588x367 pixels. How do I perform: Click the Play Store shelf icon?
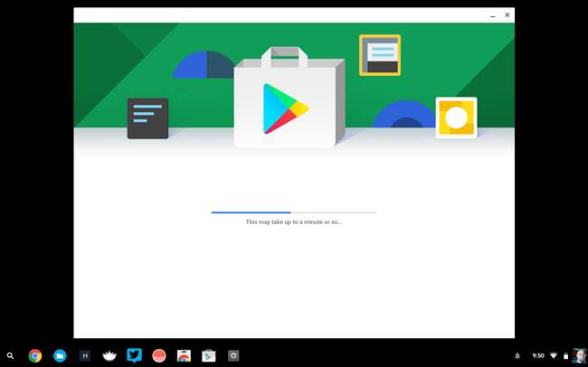208,356
